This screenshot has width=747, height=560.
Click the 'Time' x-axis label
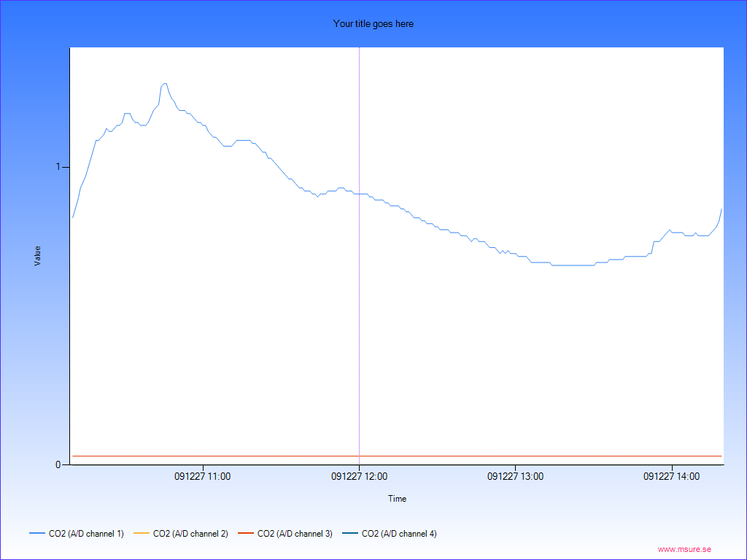[x=397, y=499]
